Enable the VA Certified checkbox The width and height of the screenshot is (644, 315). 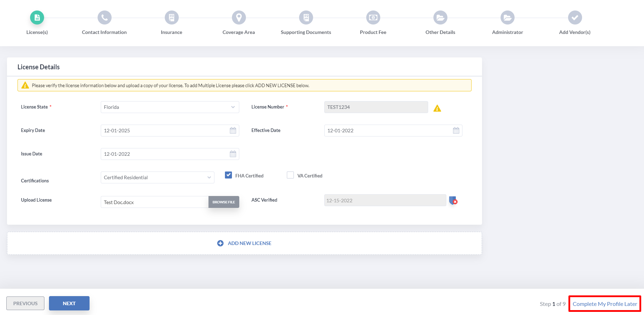(290, 175)
